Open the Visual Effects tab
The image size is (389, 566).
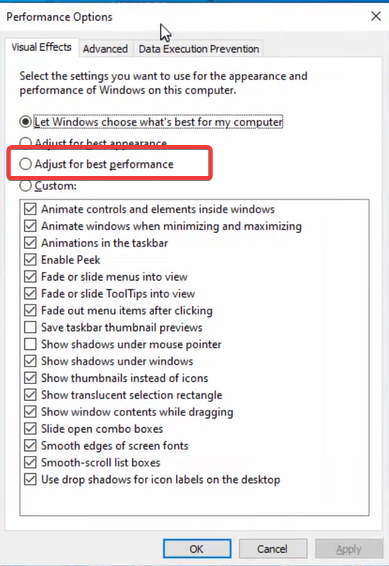pos(41,47)
